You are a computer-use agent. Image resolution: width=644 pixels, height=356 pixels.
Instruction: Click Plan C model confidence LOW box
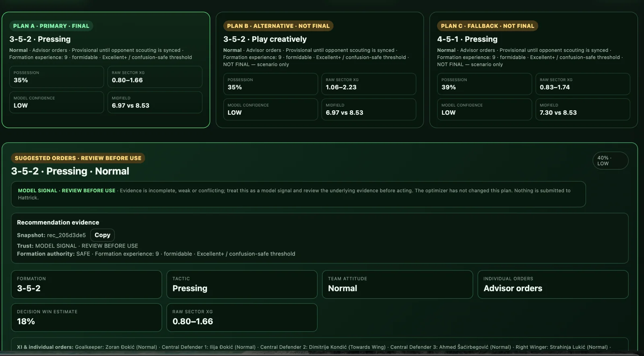coord(485,109)
